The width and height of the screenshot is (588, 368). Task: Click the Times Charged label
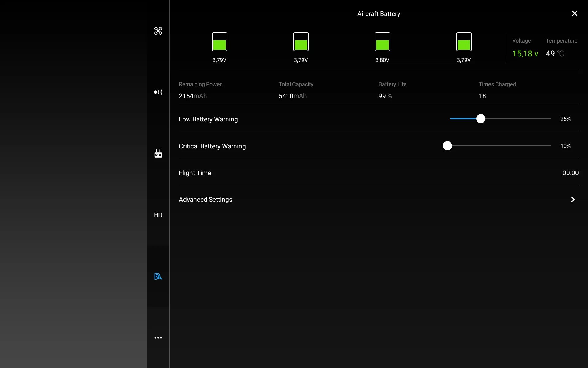tap(497, 84)
